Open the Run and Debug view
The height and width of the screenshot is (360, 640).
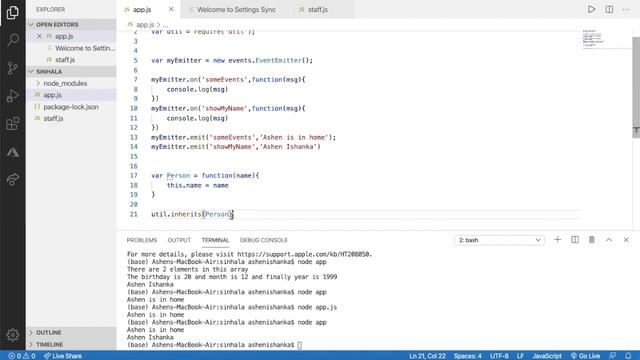[x=13, y=96]
